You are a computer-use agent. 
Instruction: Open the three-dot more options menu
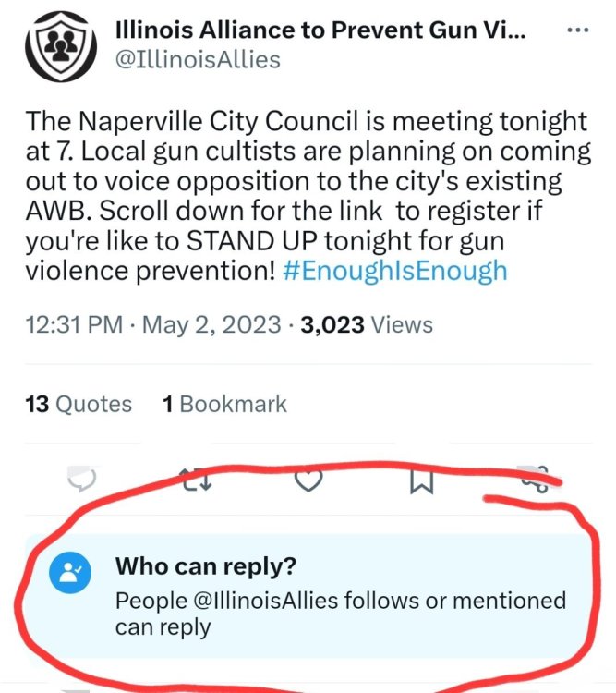pos(578,30)
